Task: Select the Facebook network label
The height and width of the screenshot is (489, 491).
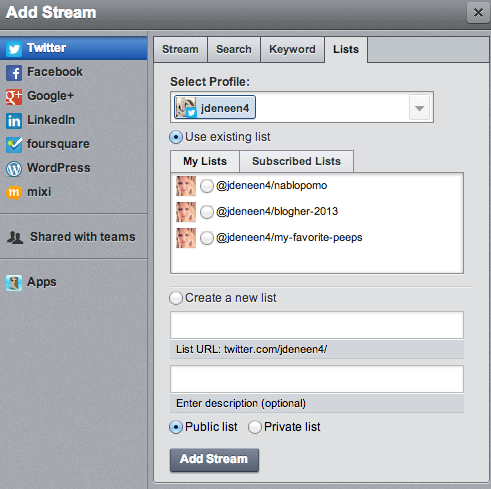Action: point(55,72)
